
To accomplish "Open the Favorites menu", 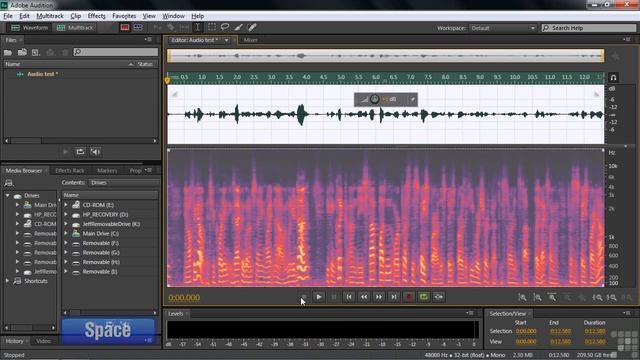I will pos(124,16).
